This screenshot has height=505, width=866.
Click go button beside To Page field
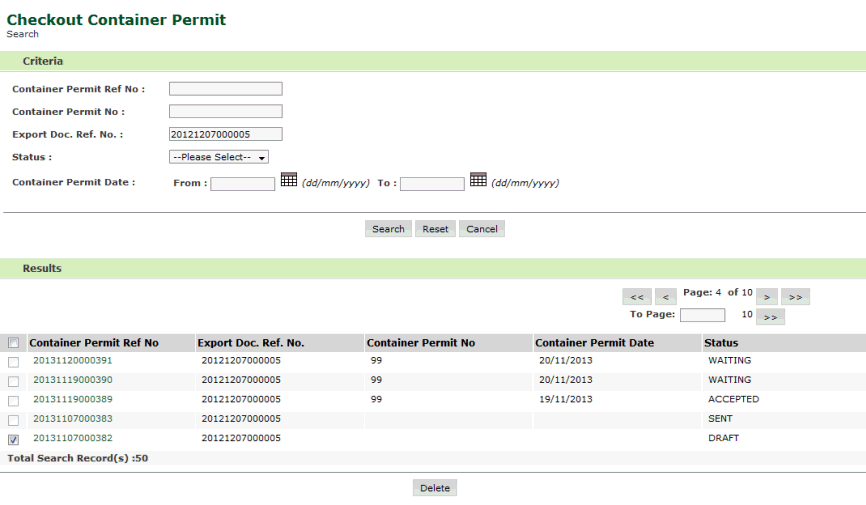[770, 317]
